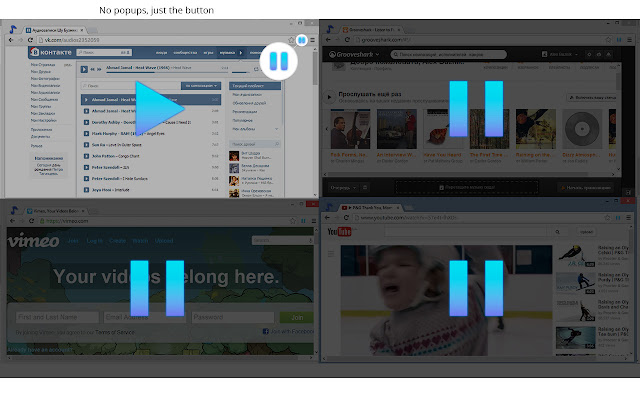
Task: Open Dizzy Atmosph... vinyl cover
Action: click(582, 129)
